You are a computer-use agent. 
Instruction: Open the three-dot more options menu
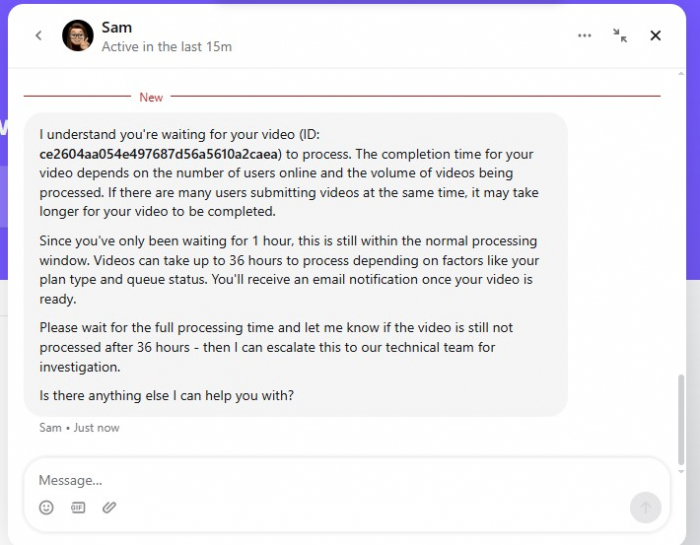pyautogui.click(x=584, y=35)
